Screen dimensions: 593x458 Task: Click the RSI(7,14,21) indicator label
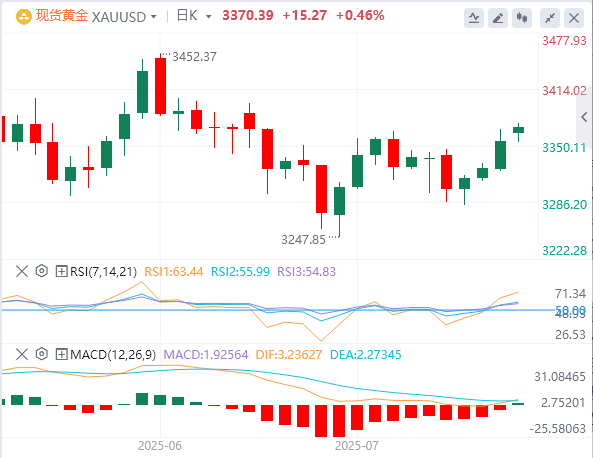[103, 272]
